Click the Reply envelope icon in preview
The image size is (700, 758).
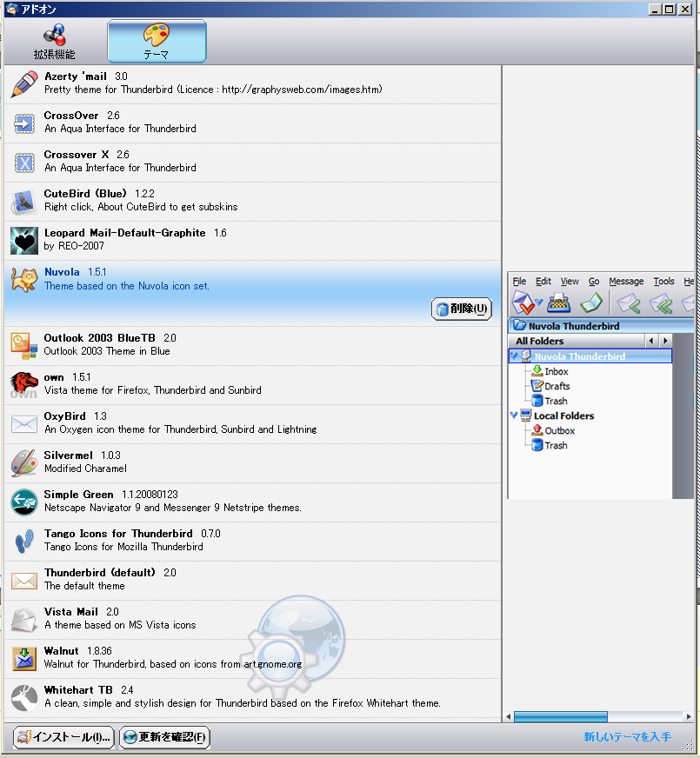(629, 303)
